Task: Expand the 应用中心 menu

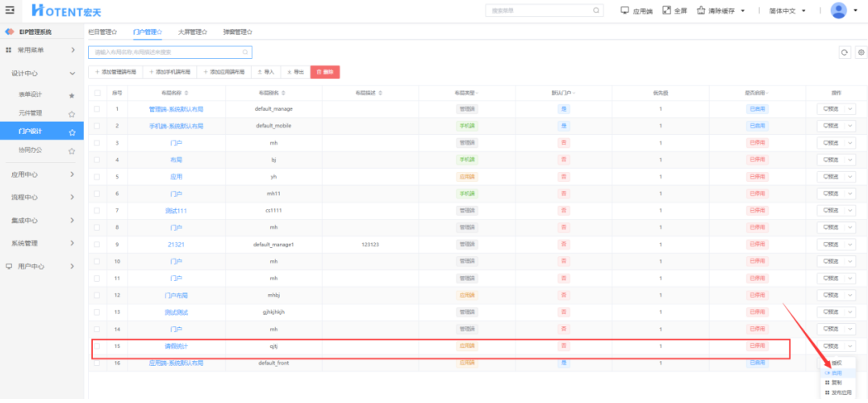Action: (73, 174)
